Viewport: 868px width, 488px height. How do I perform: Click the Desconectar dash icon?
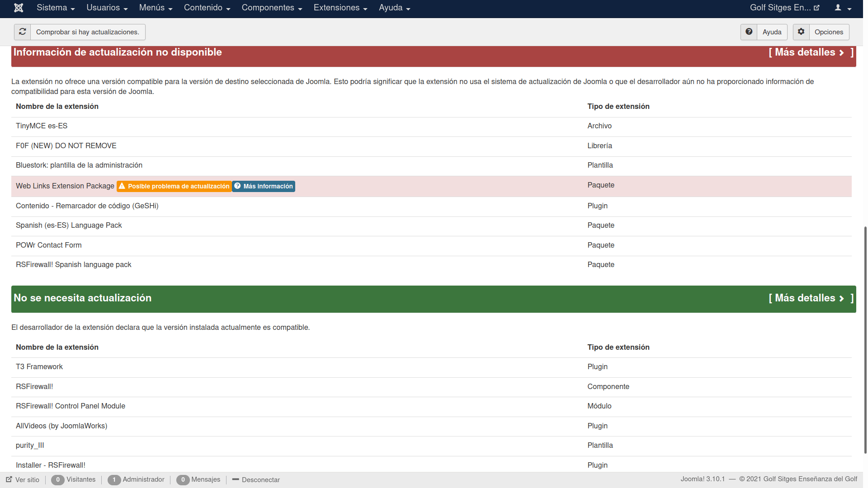(236, 479)
